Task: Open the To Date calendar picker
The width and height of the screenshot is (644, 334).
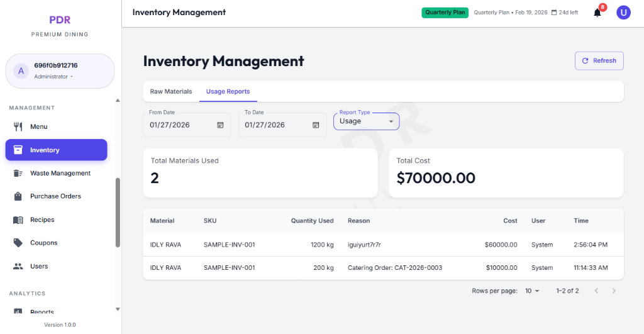Action: [x=316, y=125]
